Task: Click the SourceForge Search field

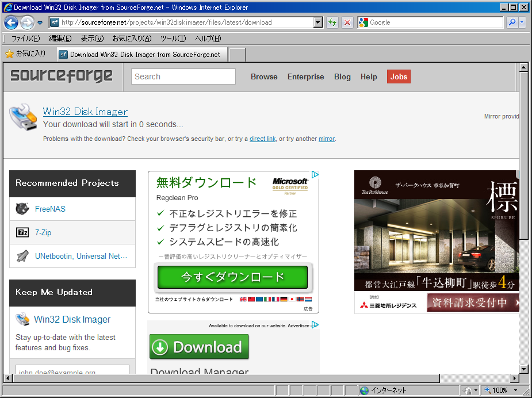Action: (x=183, y=76)
